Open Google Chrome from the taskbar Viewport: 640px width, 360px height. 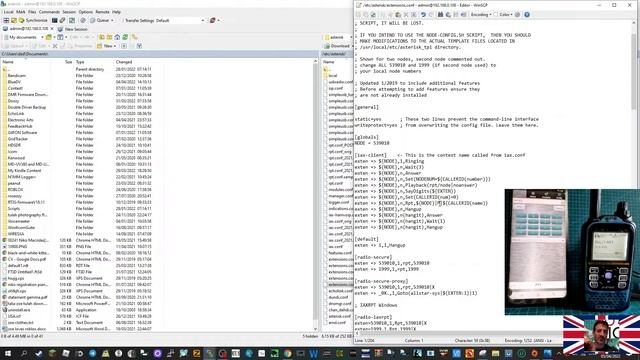(x=288, y=353)
